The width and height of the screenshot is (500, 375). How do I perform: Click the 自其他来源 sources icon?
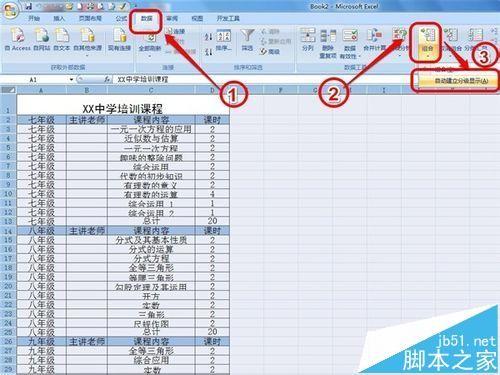[87, 36]
